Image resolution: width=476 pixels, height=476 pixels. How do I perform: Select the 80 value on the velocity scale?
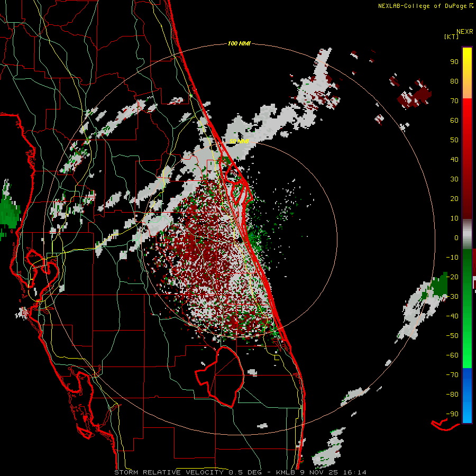(x=454, y=81)
